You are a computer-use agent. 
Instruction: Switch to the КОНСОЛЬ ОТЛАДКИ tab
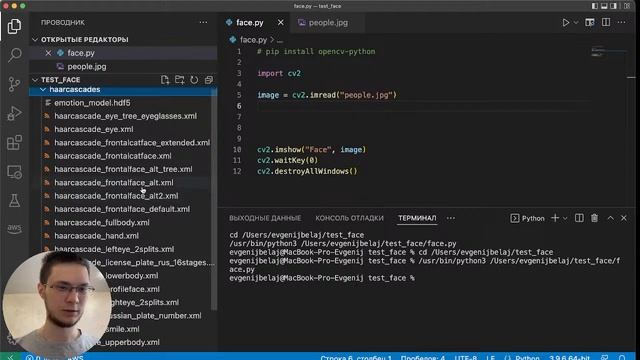pos(349,218)
